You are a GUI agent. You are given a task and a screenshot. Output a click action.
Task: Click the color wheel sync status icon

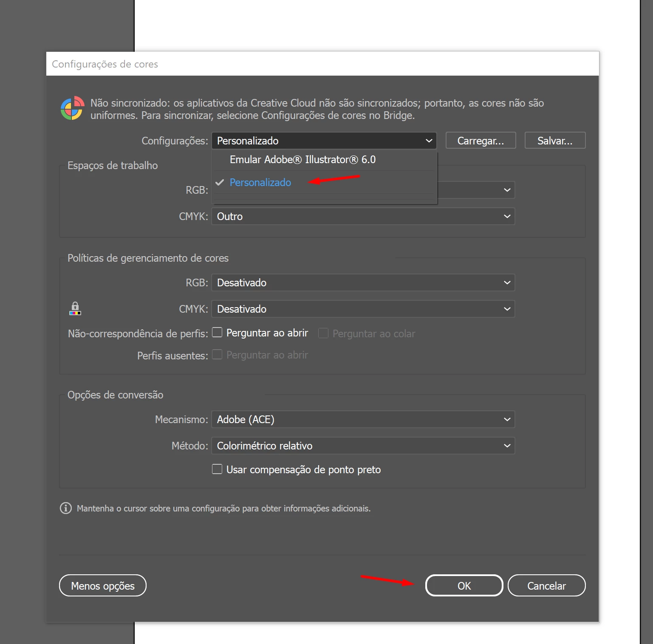(x=72, y=108)
